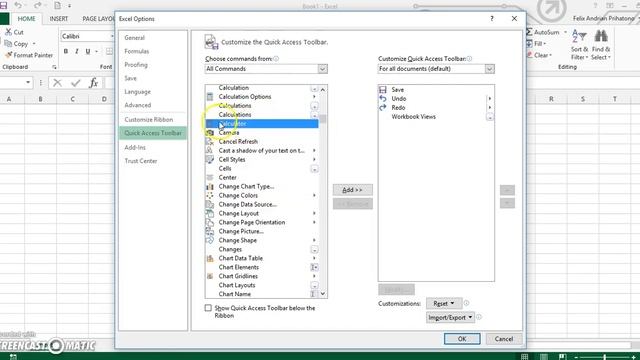Open Sort & Filter in the ribbon
Image resolution: width=640 pixels, height=360 pixels.
(x=579, y=45)
